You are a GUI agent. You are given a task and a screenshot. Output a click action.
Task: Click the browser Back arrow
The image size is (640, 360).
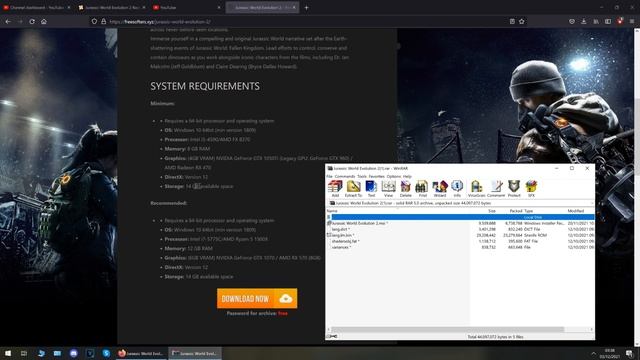point(8,21)
